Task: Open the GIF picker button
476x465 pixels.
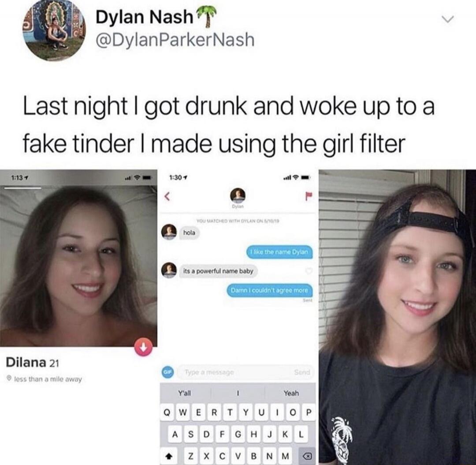Action: click(x=167, y=372)
